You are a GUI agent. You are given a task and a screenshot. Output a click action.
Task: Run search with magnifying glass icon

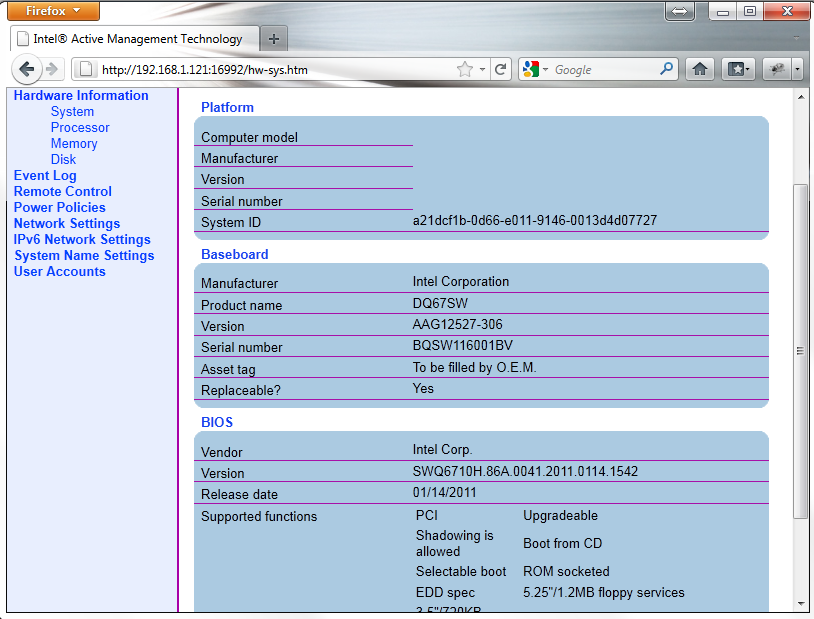[666, 69]
